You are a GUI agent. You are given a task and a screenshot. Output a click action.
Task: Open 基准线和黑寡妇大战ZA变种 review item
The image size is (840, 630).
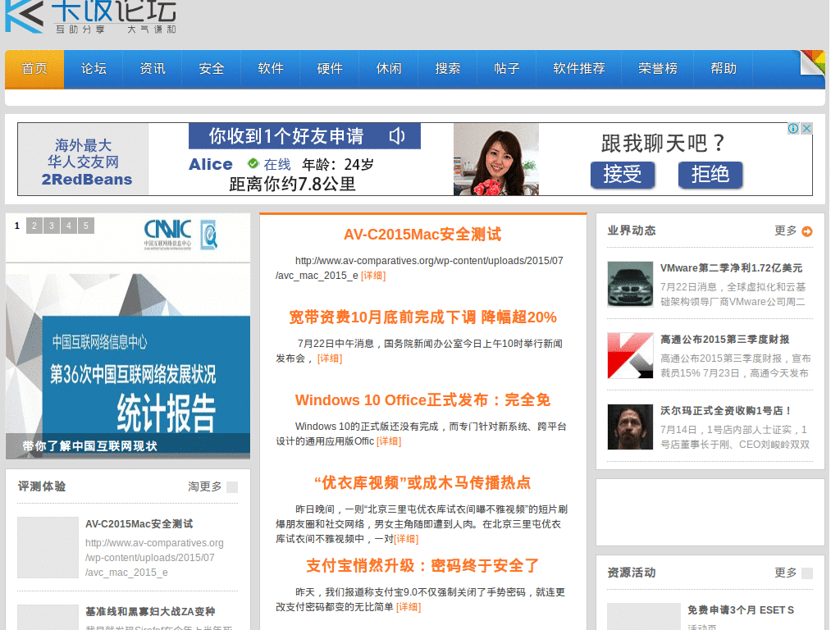pyautogui.click(x=150, y=612)
